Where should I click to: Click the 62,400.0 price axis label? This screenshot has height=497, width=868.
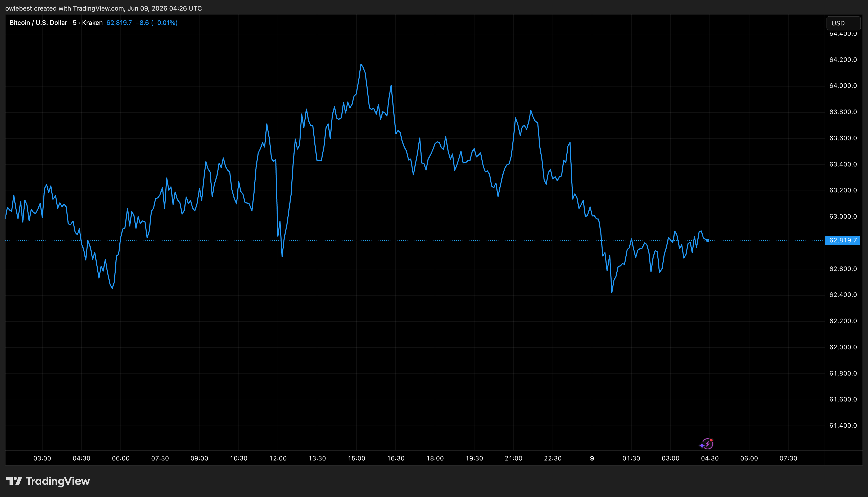coord(843,295)
